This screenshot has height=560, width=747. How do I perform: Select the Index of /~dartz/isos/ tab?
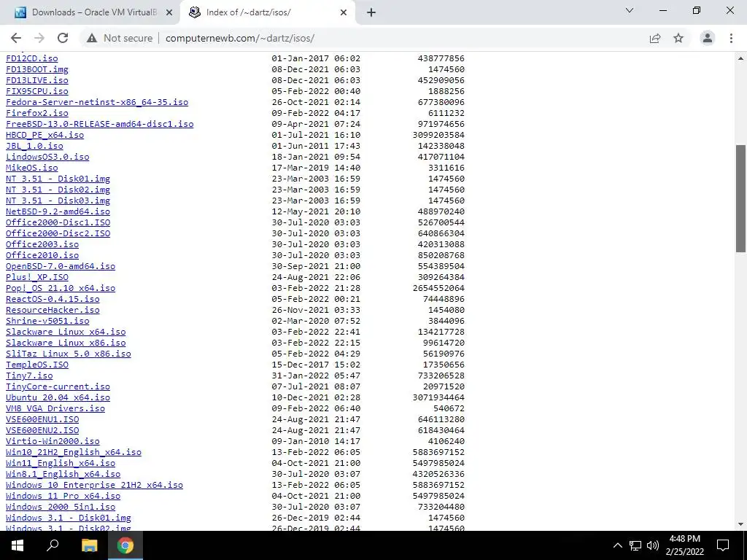tap(267, 12)
